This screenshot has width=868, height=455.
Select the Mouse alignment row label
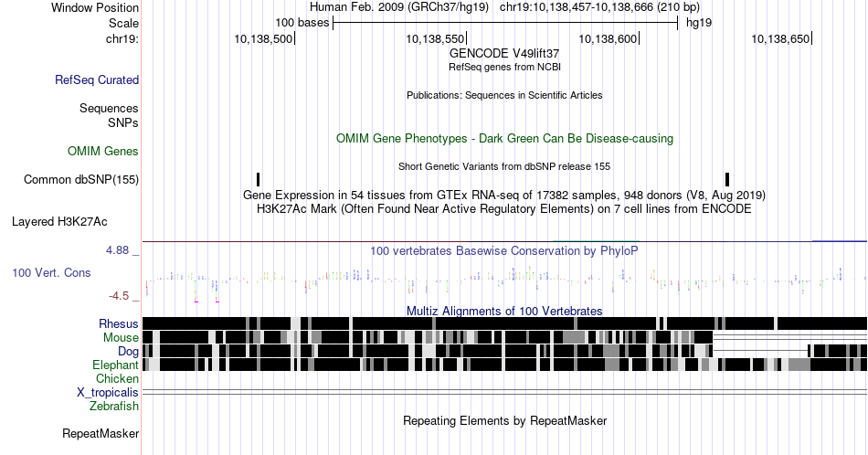coord(121,338)
